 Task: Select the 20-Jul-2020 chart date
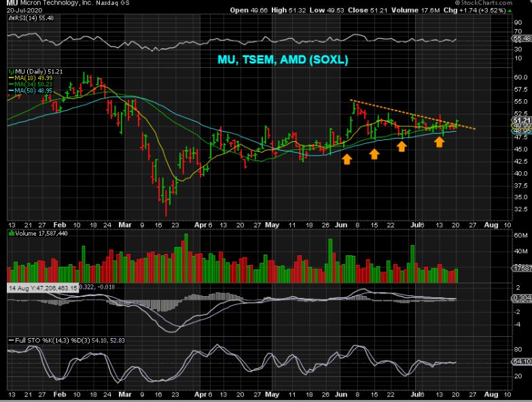pos(24,10)
